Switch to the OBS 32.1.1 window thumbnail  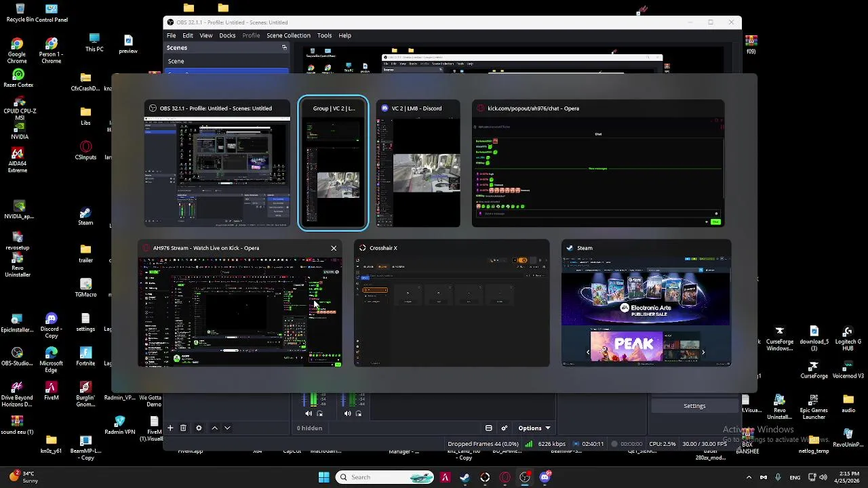217,165
